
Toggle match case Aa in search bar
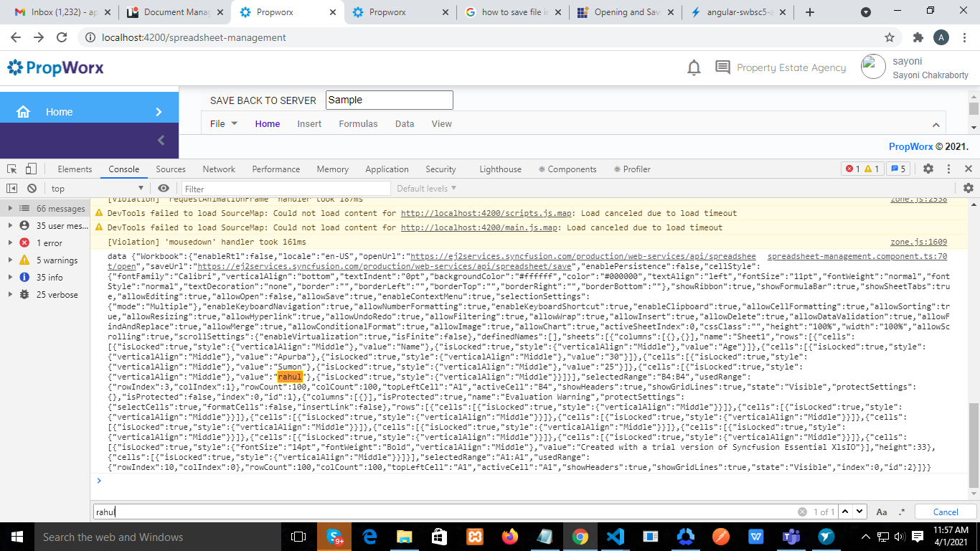(882, 512)
